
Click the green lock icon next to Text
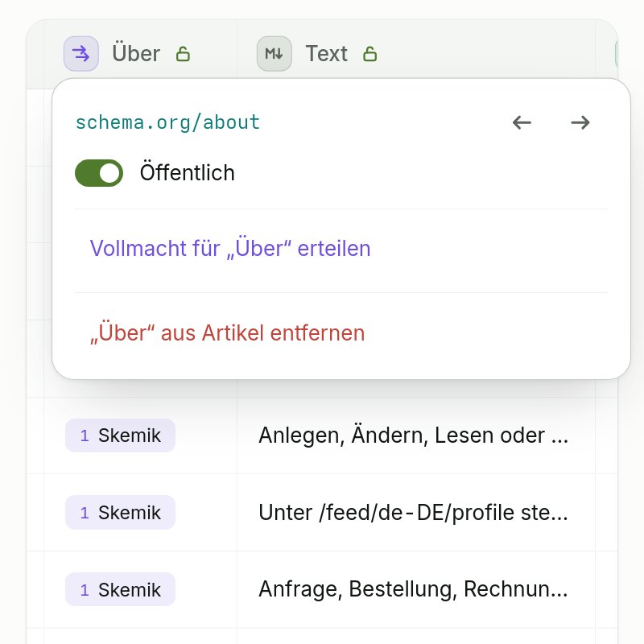(x=369, y=54)
